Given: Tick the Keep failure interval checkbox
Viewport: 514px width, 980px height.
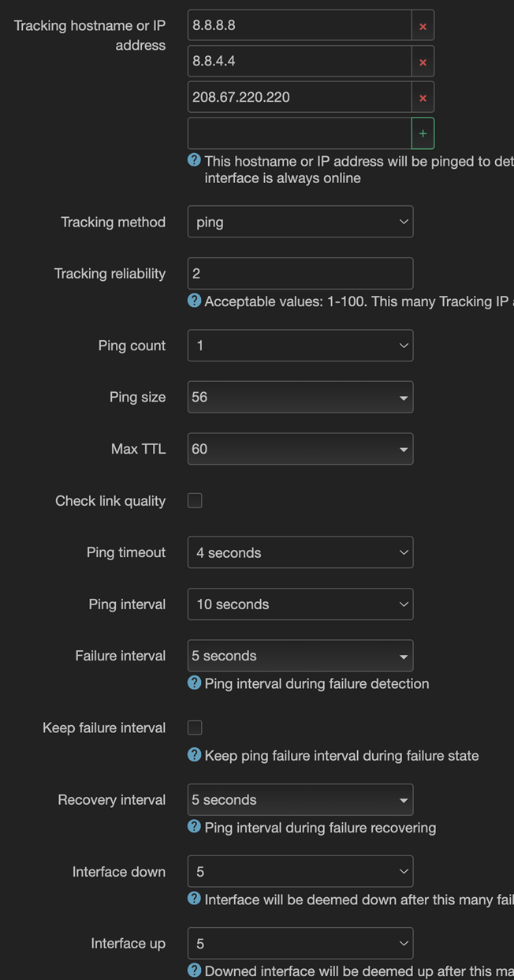Looking at the screenshot, I should click(195, 728).
